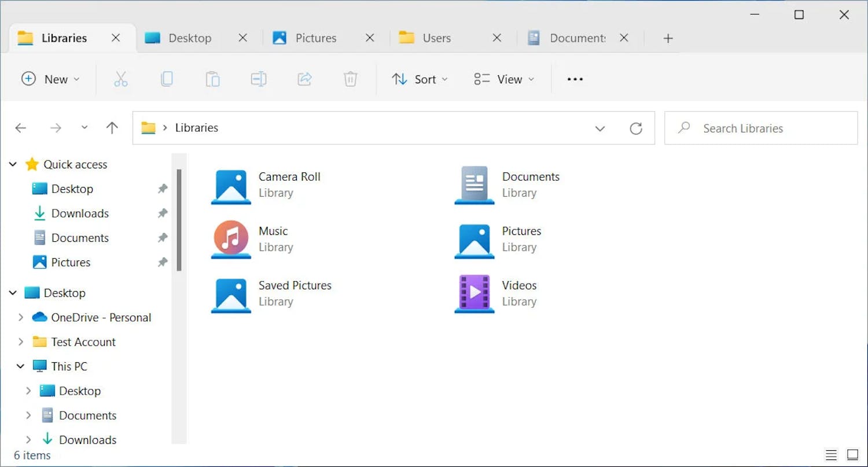868x467 pixels.
Task: Select the Paste icon
Action: [212, 79]
